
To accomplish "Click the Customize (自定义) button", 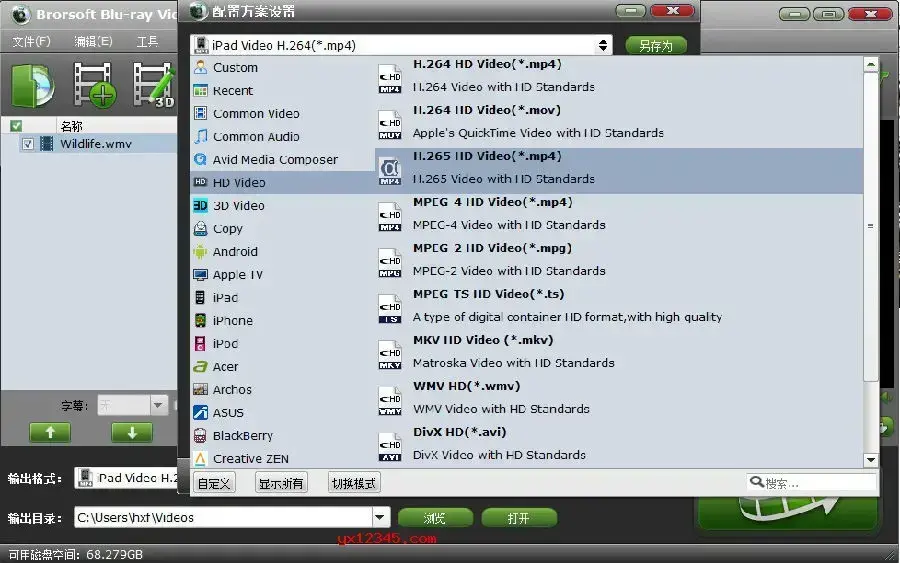I will [214, 483].
